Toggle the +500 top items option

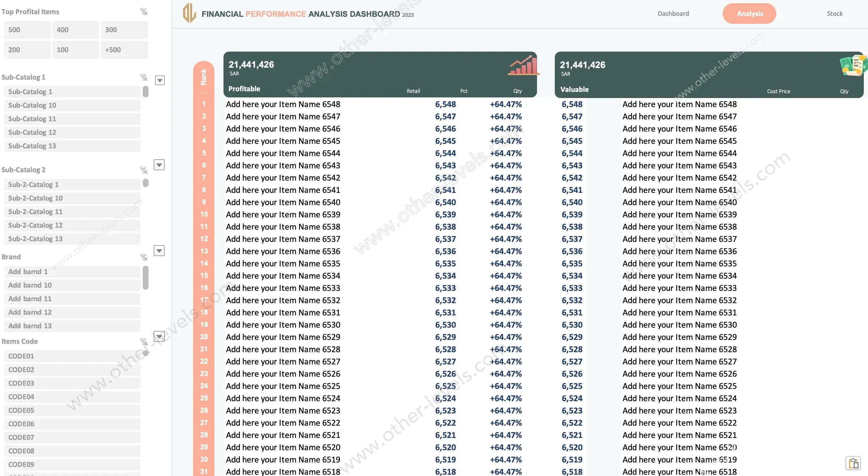(x=124, y=50)
